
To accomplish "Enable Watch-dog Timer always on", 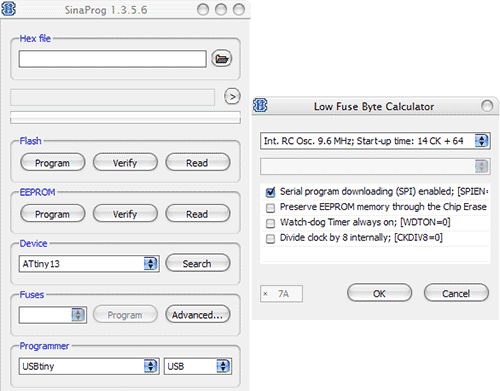I will pos(270,223).
